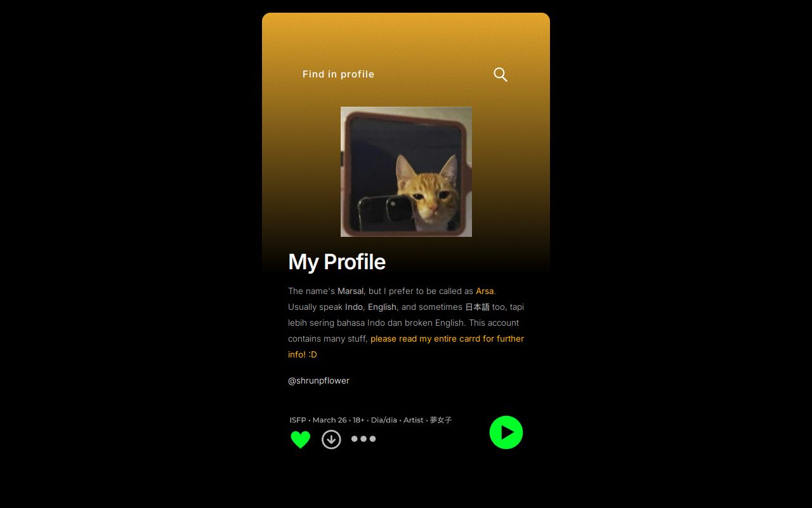Click the My Profile heading
Viewport: 812px width, 508px height.
click(x=337, y=262)
